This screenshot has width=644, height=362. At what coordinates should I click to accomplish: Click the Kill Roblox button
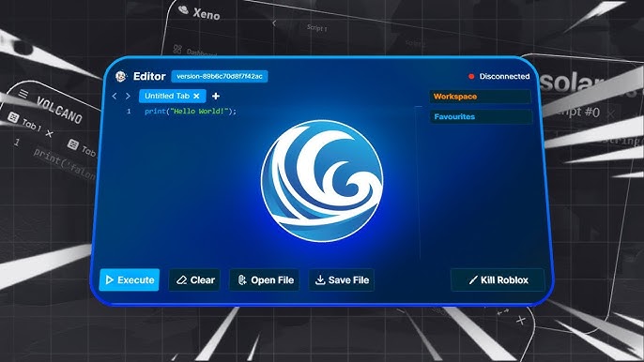click(498, 279)
